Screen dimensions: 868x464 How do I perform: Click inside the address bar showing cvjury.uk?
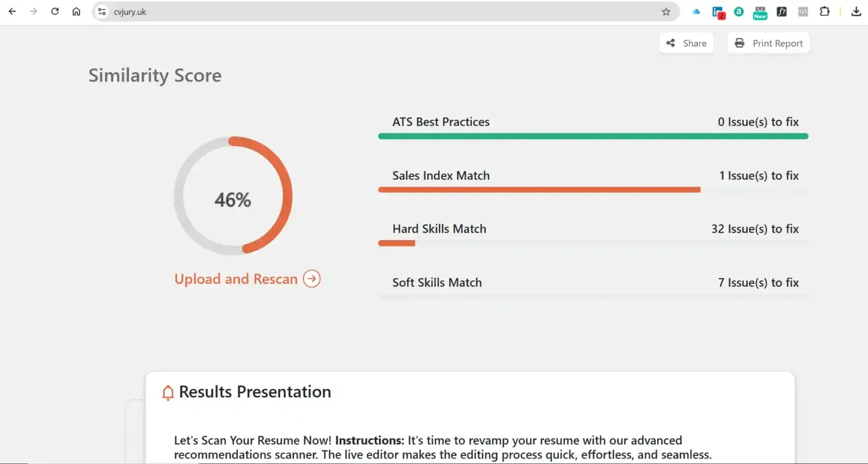click(x=226, y=11)
